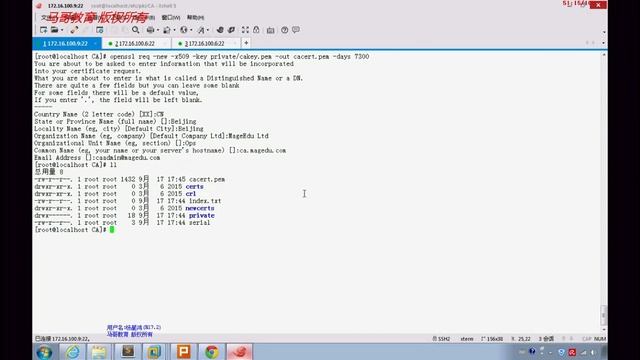Close the first session tab

pos(95,43)
